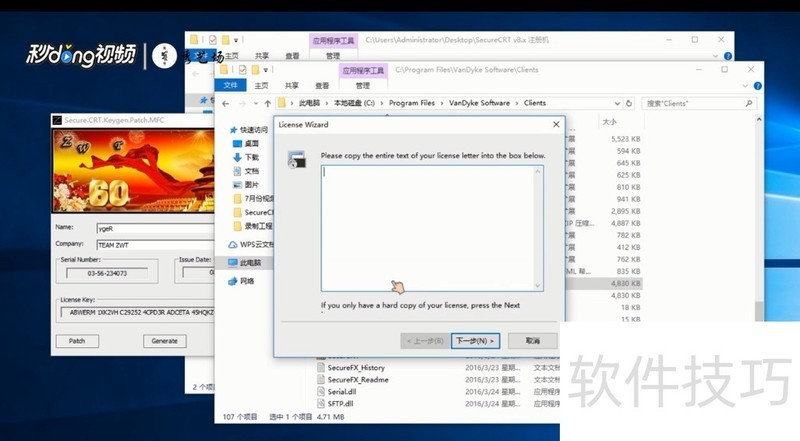800x441 pixels.
Task: Open 图片 pictures in navigation pane
Action: point(246,185)
